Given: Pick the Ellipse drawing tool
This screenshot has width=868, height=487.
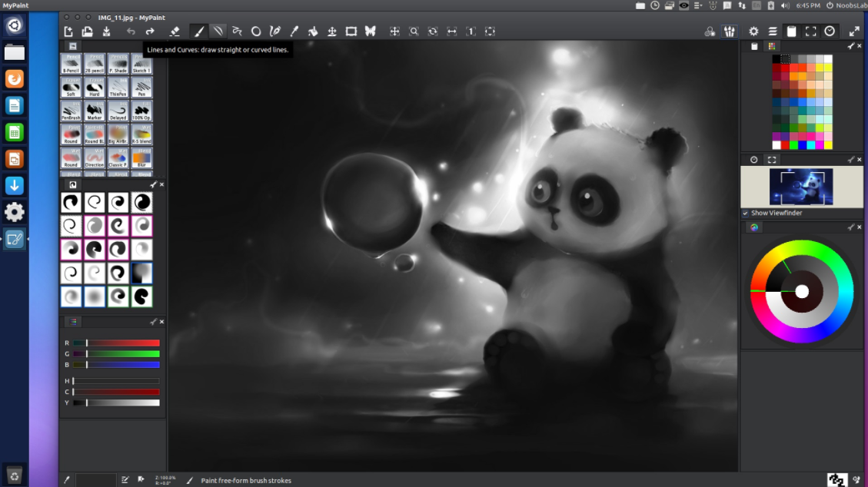Looking at the screenshot, I should tap(256, 31).
